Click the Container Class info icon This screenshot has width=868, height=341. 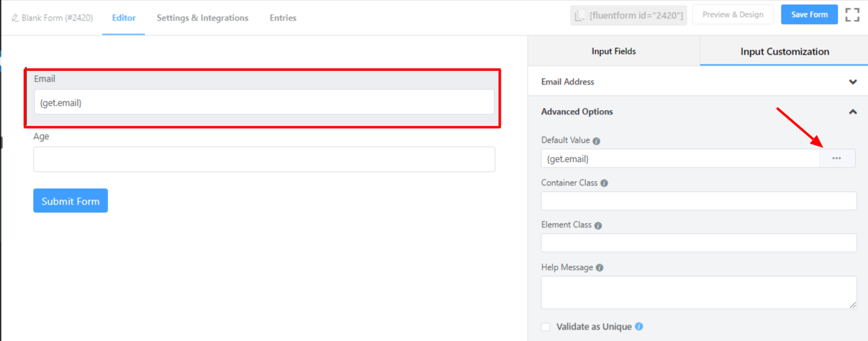(x=604, y=183)
